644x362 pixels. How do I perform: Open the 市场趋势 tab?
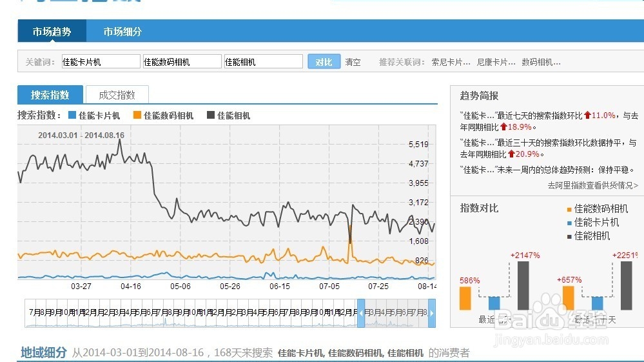coord(52,31)
